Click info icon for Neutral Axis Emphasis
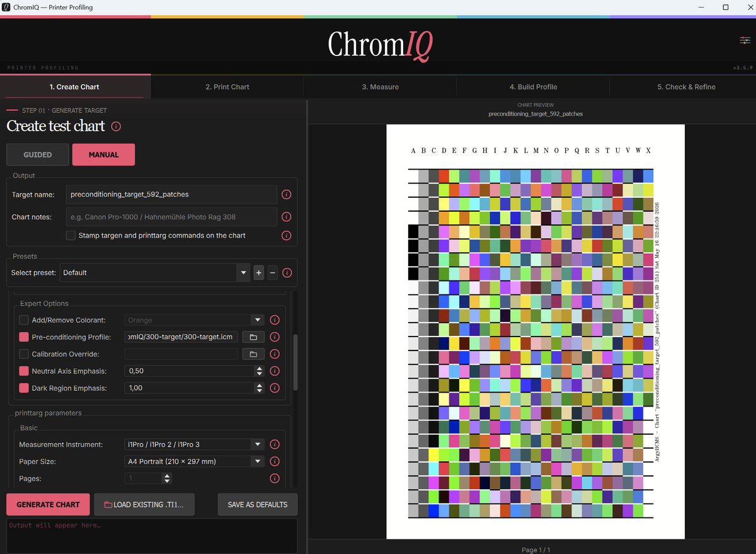 coord(275,371)
